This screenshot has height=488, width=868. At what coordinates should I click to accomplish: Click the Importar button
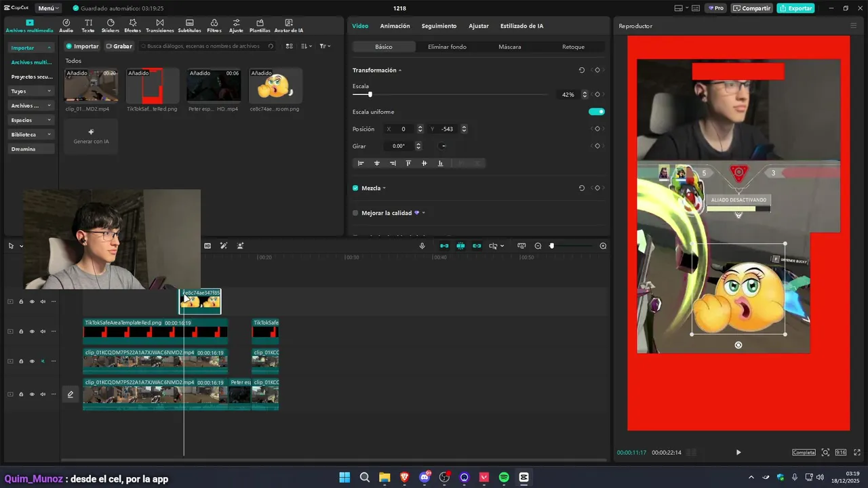[x=82, y=46]
